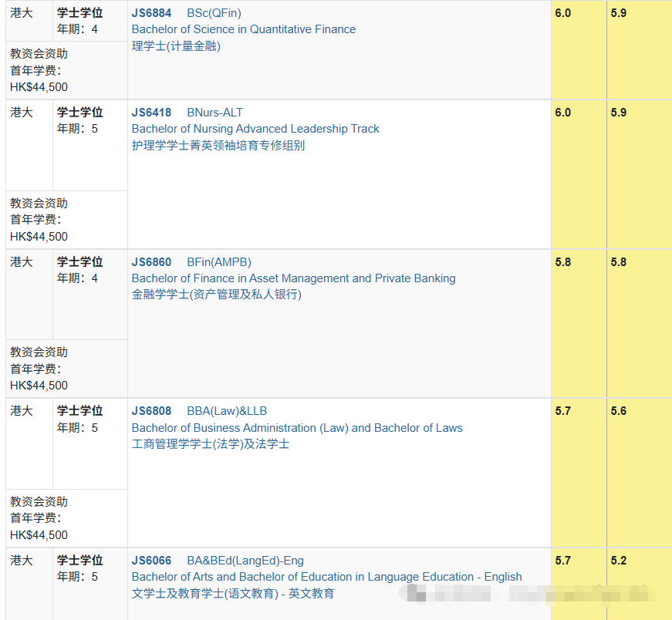This screenshot has height=620, width=672.
Task: Click 教资会资助 in the JS6808 row
Action: click(39, 502)
